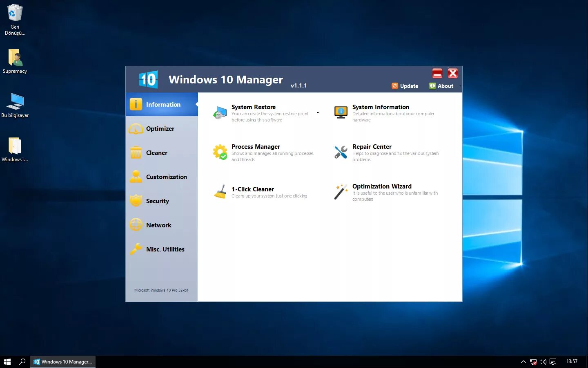Click the About button label

click(x=445, y=86)
